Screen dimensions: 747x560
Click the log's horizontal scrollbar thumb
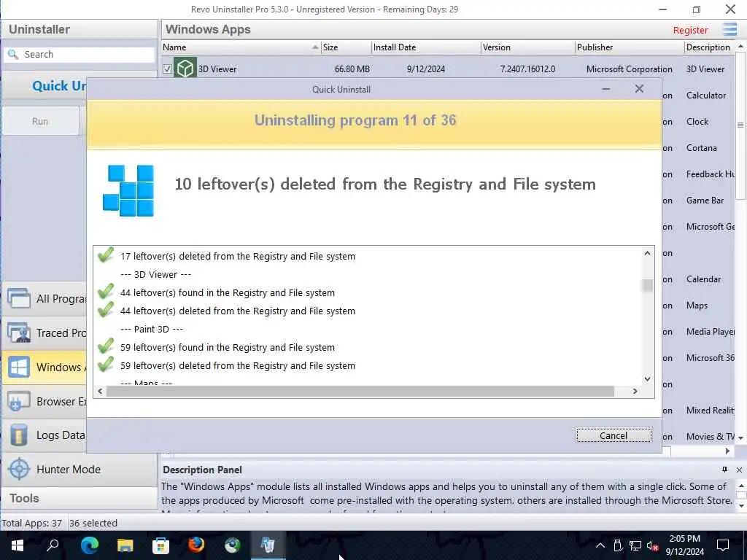point(360,391)
